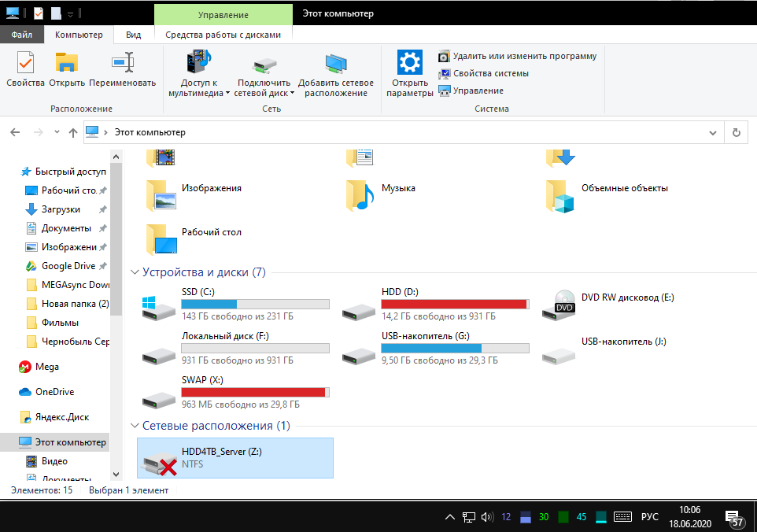This screenshot has height=532, width=757.
Task: Click the volume speaker tray icon
Action: coord(487,517)
